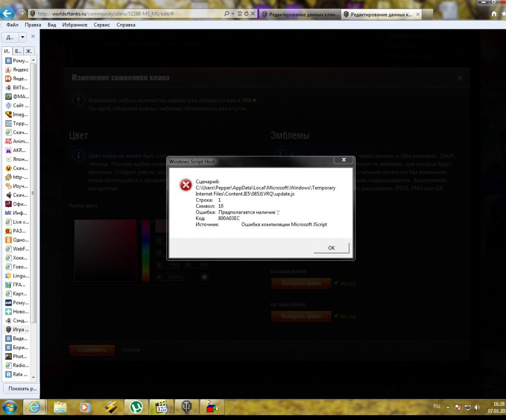Image resolution: width=506 pixels, height=420 pixels.
Task: Open the 'Рому...' VK favorite at list top
Action: (x=17, y=61)
